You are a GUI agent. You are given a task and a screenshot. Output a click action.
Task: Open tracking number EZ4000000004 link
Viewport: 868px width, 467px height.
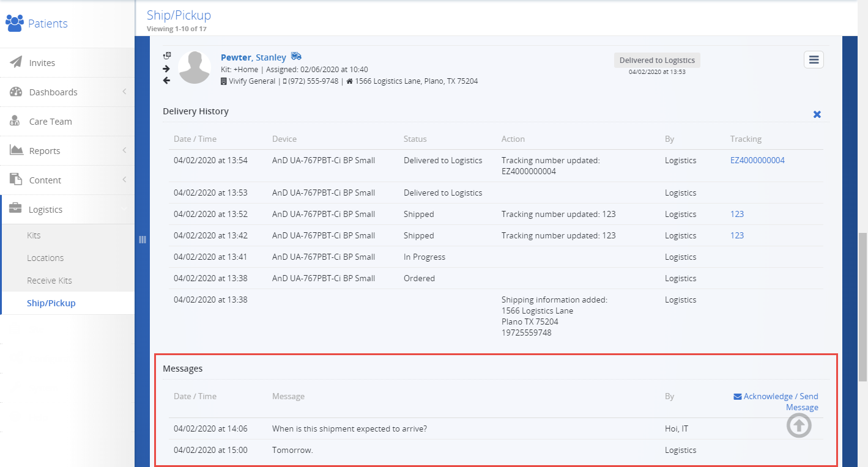[757, 161]
